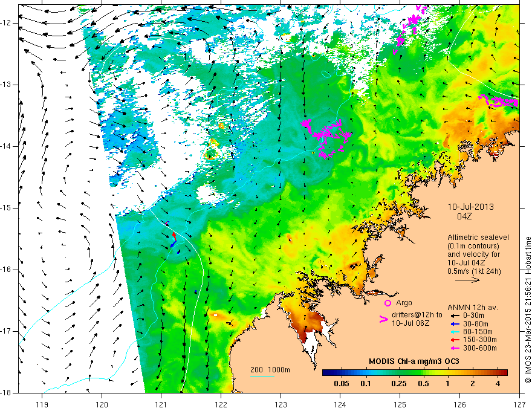
Task: Click the 'MODIS Chl-a mg/m3 OC3' title
Action: click(414, 361)
